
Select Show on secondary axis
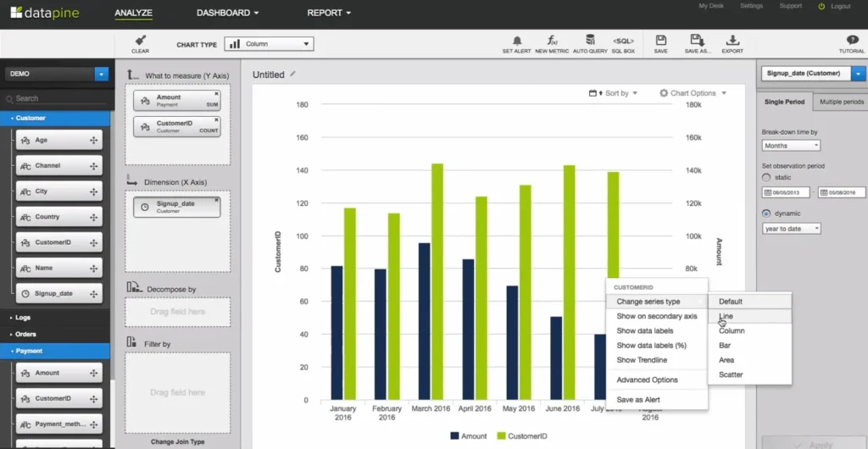(x=657, y=316)
